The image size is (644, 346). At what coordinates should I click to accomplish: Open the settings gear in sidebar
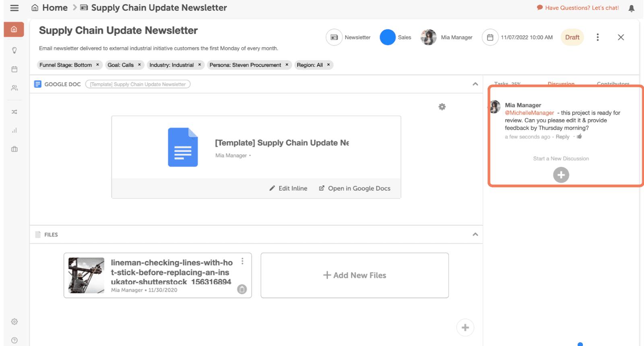click(x=14, y=321)
